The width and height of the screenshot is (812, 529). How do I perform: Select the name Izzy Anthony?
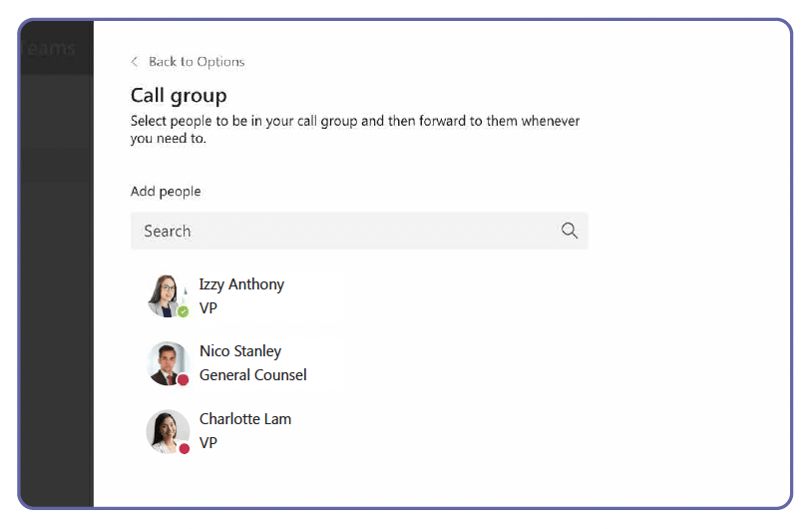[241, 284]
